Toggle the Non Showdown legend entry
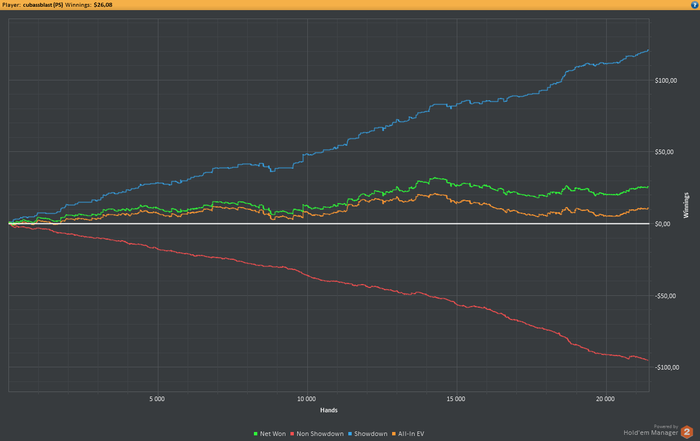The width and height of the screenshot is (700, 441). tap(317, 433)
